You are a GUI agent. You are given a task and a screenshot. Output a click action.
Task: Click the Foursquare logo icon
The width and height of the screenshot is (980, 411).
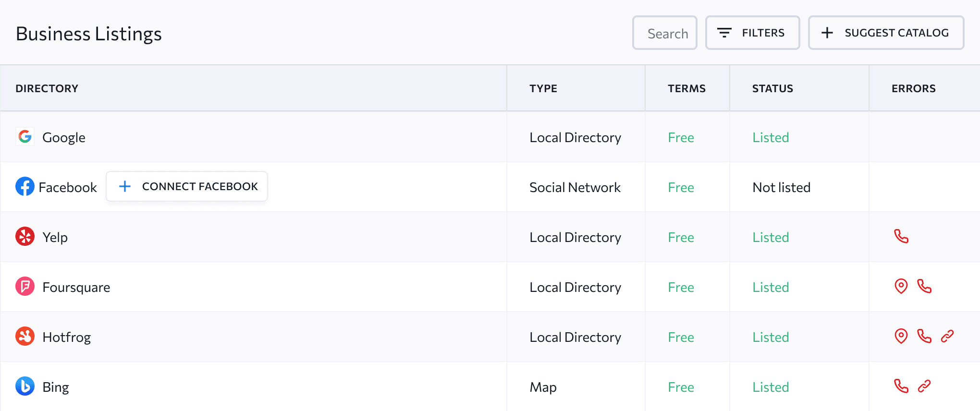pyautogui.click(x=25, y=287)
